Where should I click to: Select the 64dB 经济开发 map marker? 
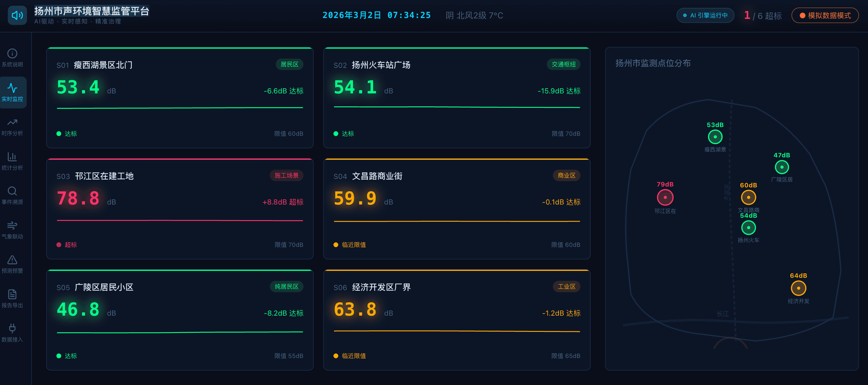pos(798,288)
